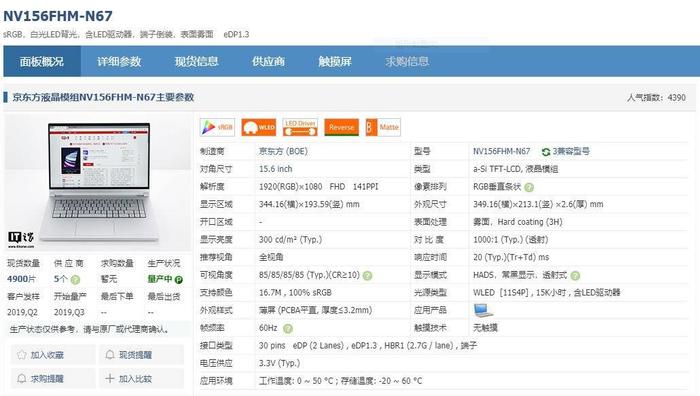Click the WLED backlight badge
The width and height of the screenshot is (700, 396).
click(x=259, y=127)
